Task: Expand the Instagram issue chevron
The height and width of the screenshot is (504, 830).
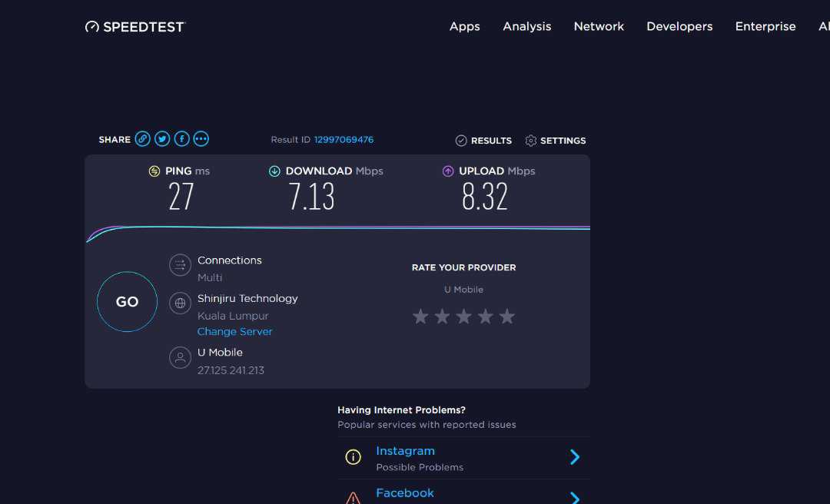Action: [x=575, y=457]
